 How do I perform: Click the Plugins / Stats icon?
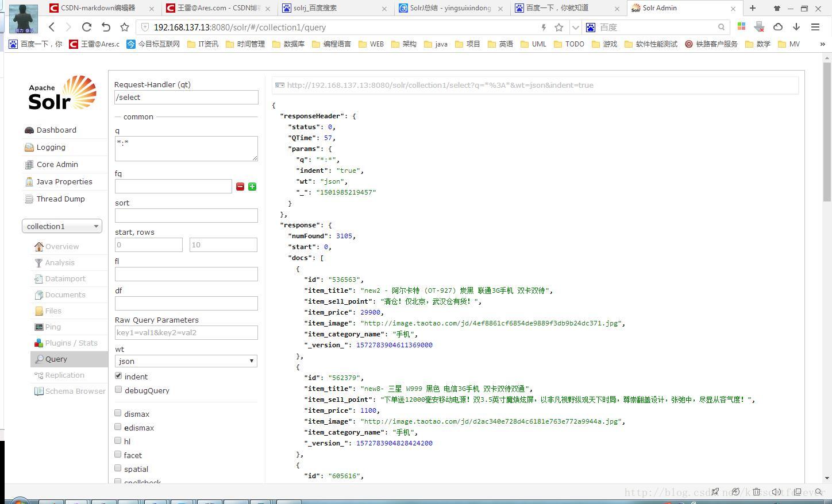click(x=39, y=343)
